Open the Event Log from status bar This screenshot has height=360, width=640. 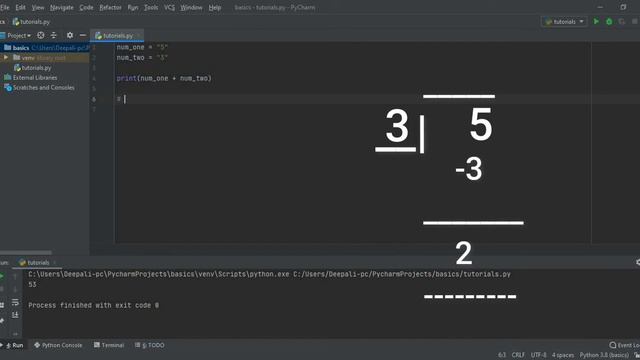624,345
